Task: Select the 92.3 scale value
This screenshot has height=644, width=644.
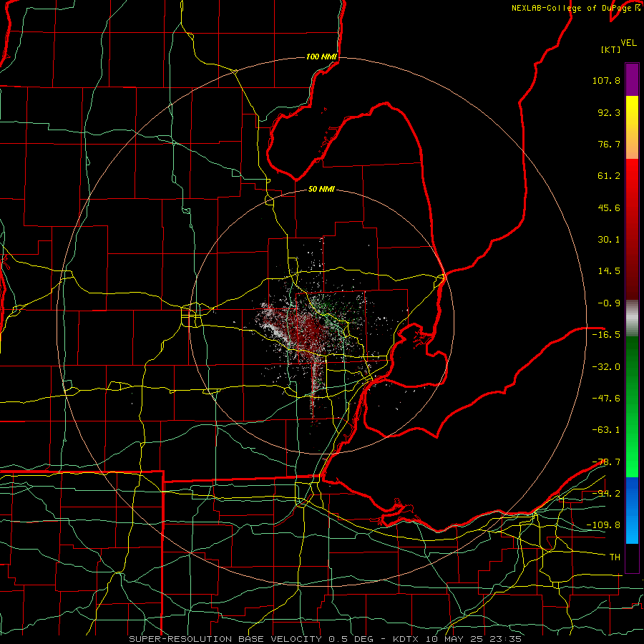Action: pyautogui.click(x=609, y=112)
